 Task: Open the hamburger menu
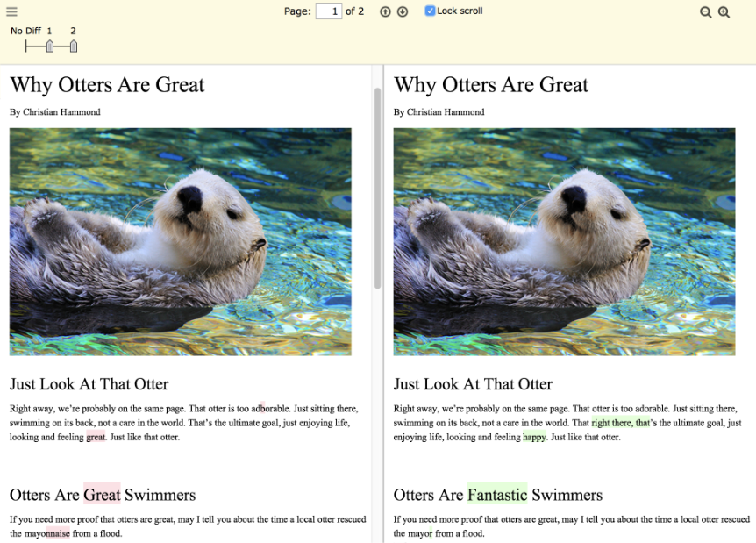[x=11, y=11]
